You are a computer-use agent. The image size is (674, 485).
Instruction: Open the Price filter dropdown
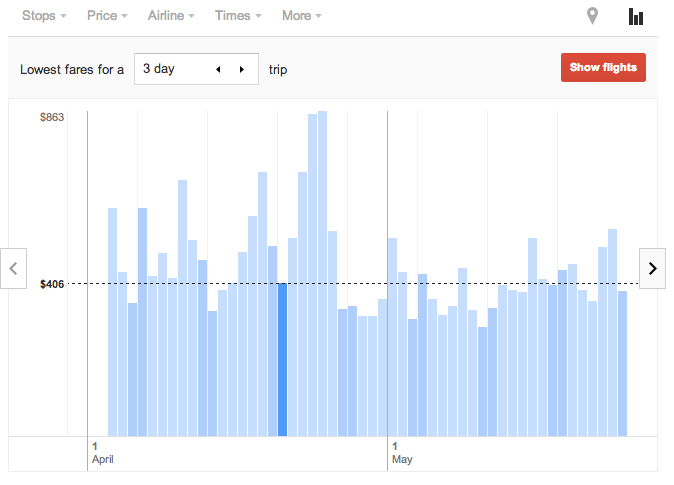point(107,16)
